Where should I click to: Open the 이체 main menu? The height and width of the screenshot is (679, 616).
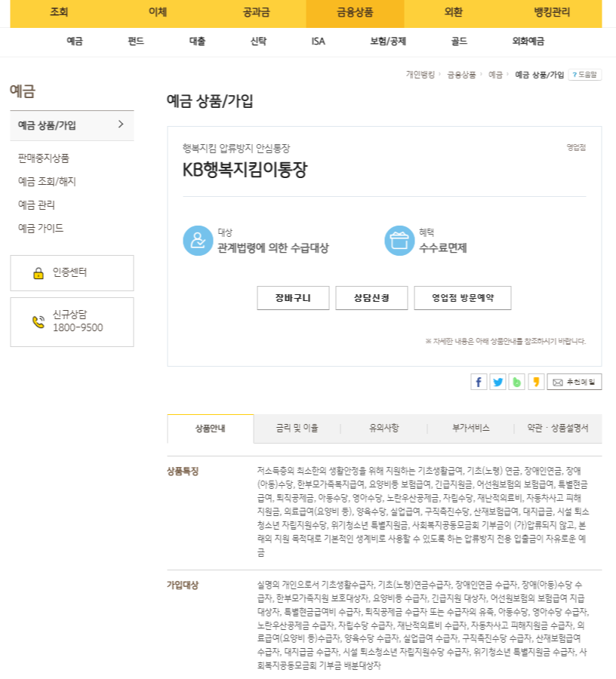click(x=158, y=11)
